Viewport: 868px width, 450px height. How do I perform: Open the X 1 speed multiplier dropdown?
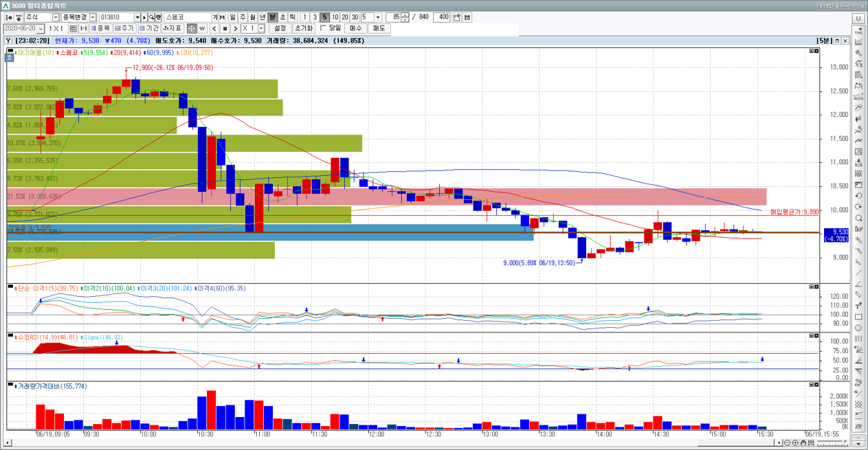point(261,28)
